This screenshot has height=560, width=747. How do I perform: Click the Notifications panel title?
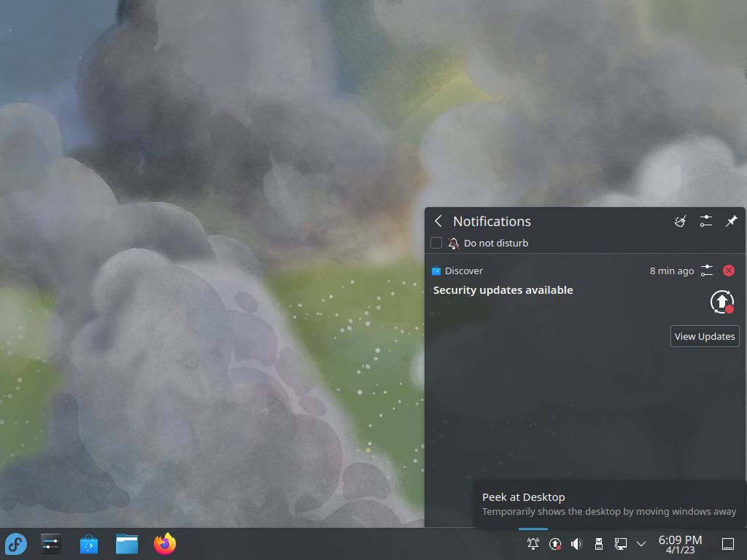(492, 222)
